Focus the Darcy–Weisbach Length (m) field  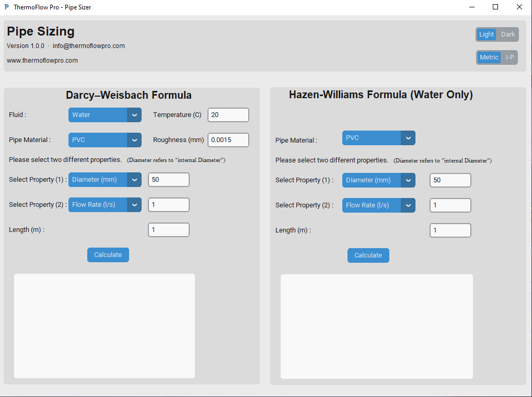pyautogui.click(x=169, y=230)
